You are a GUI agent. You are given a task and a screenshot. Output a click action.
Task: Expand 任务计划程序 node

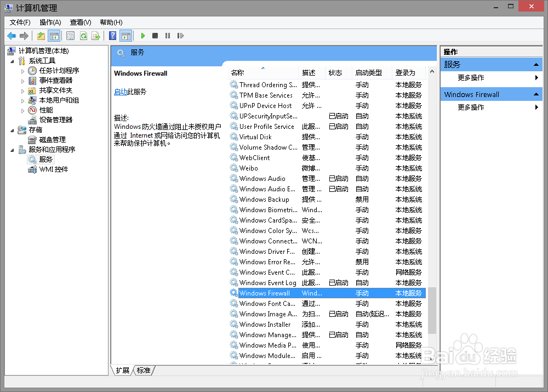point(23,70)
